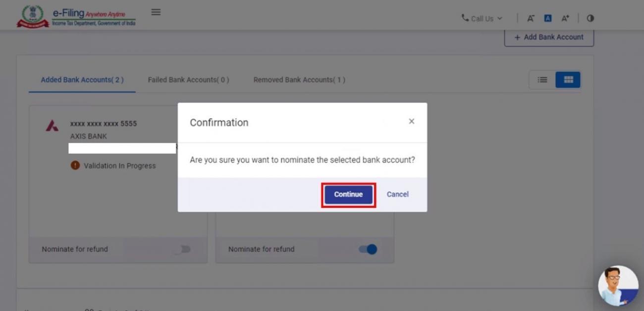
Task: Click the Add Bank Account button
Action: point(549,37)
